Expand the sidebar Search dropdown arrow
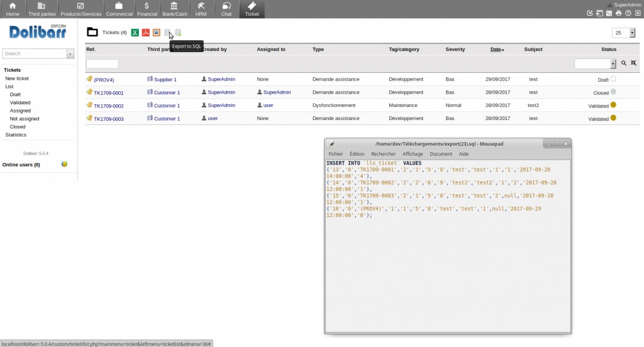 coord(70,54)
